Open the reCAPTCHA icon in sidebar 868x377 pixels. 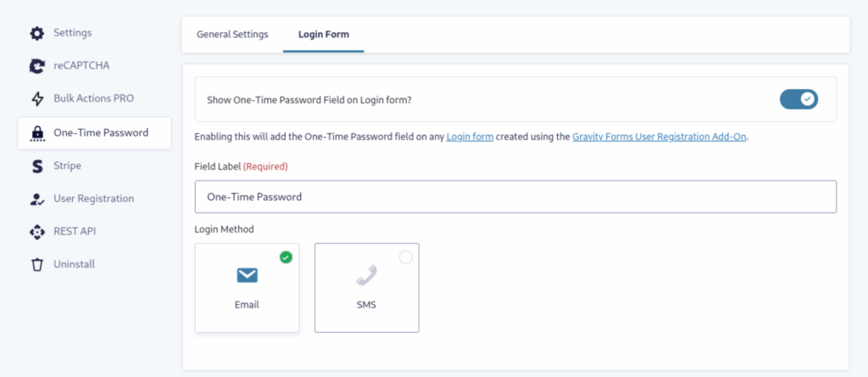coord(36,66)
